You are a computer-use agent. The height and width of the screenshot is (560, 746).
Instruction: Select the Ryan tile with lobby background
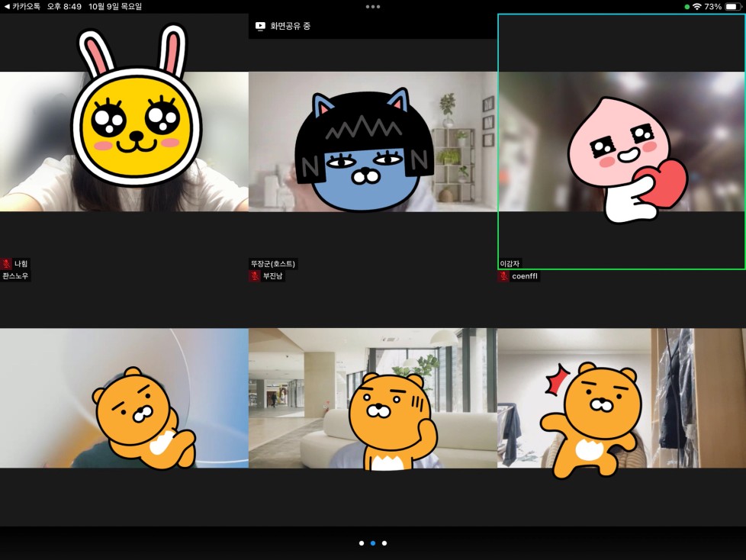click(x=372, y=397)
